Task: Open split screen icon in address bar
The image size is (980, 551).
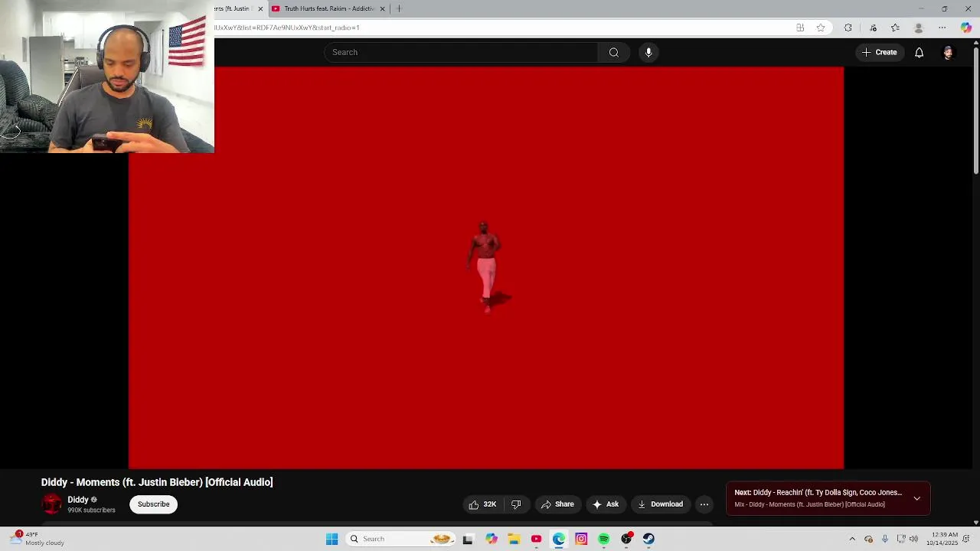Action: 800,28
